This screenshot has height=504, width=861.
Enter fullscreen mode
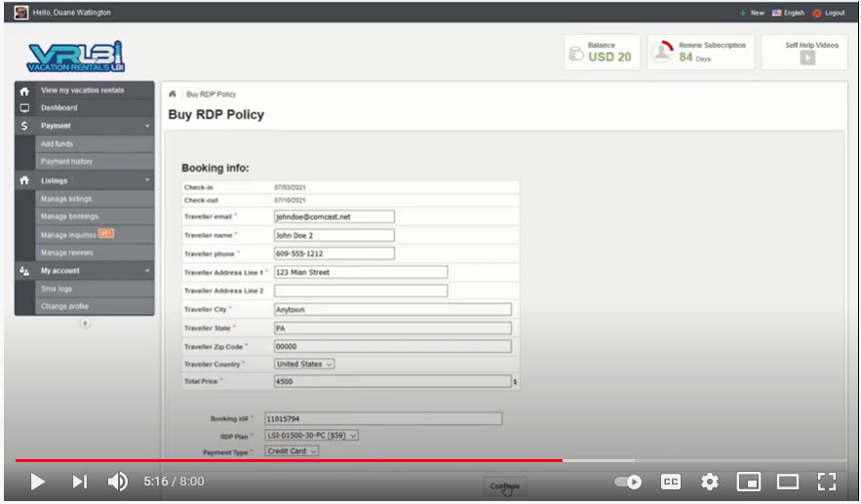click(827, 482)
